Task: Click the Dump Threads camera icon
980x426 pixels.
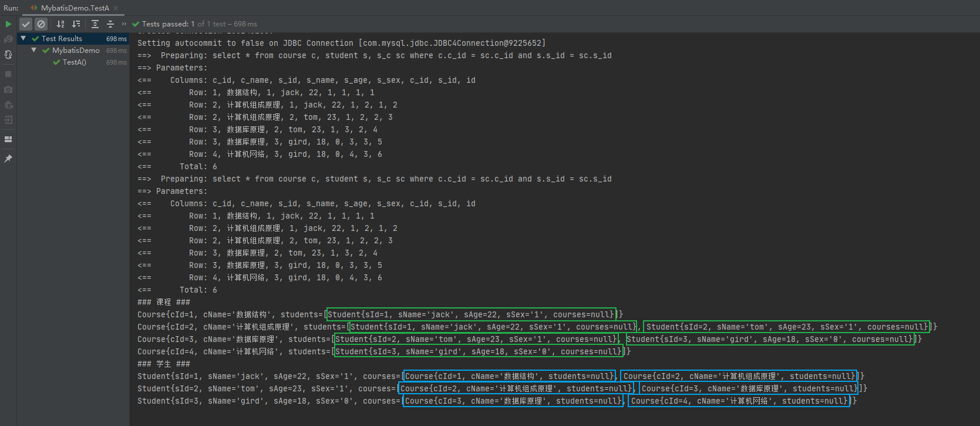Action: click(x=8, y=89)
